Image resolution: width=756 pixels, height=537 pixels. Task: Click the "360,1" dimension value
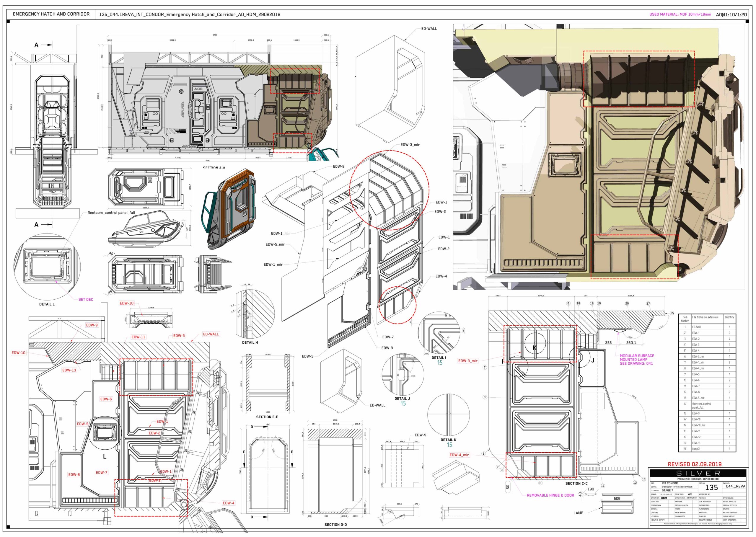pos(631,342)
